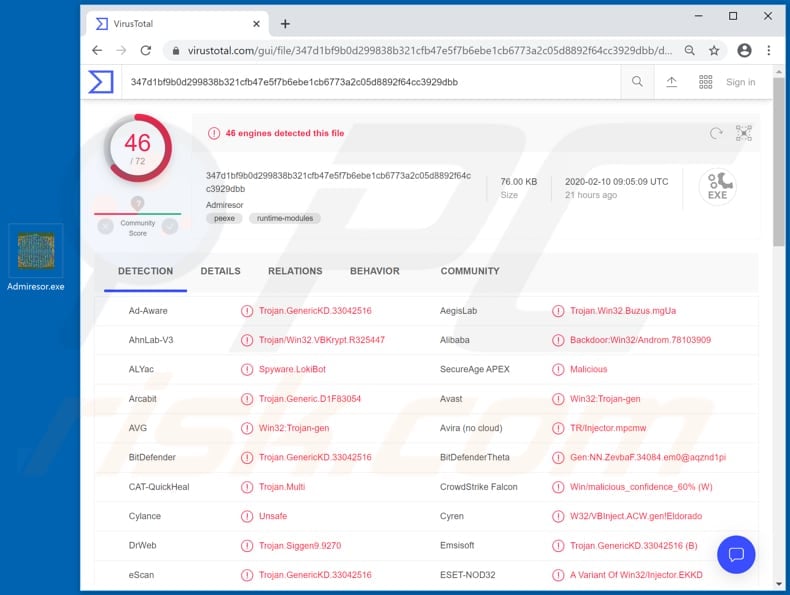The width and height of the screenshot is (790, 595).
Task: Click Alibaba warning icon
Action: [558, 340]
